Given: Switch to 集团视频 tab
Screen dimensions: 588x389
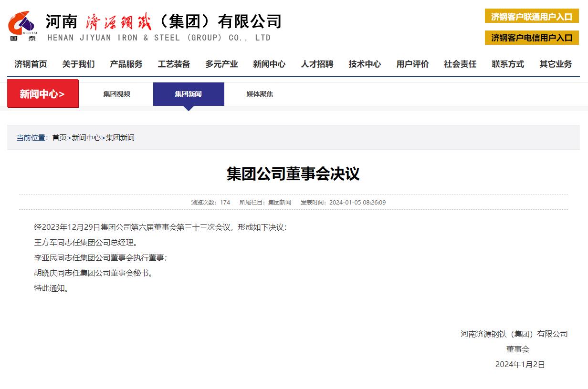Looking at the screenshot, I should [116, 94].
